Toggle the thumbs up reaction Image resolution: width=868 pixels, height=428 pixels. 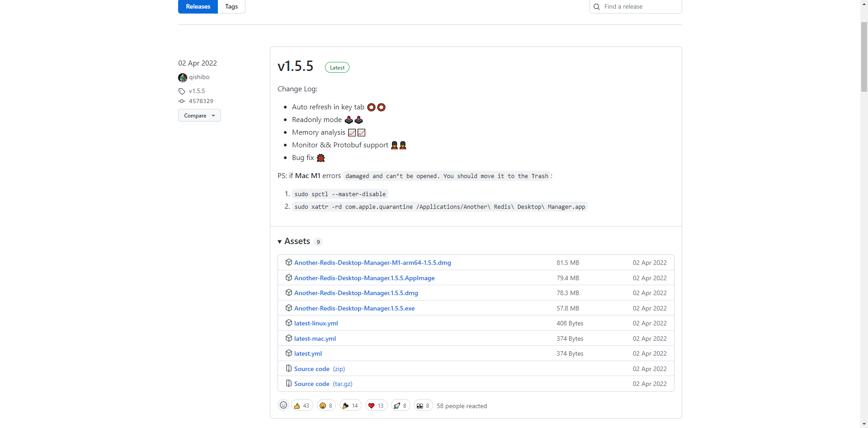point(302,406)
